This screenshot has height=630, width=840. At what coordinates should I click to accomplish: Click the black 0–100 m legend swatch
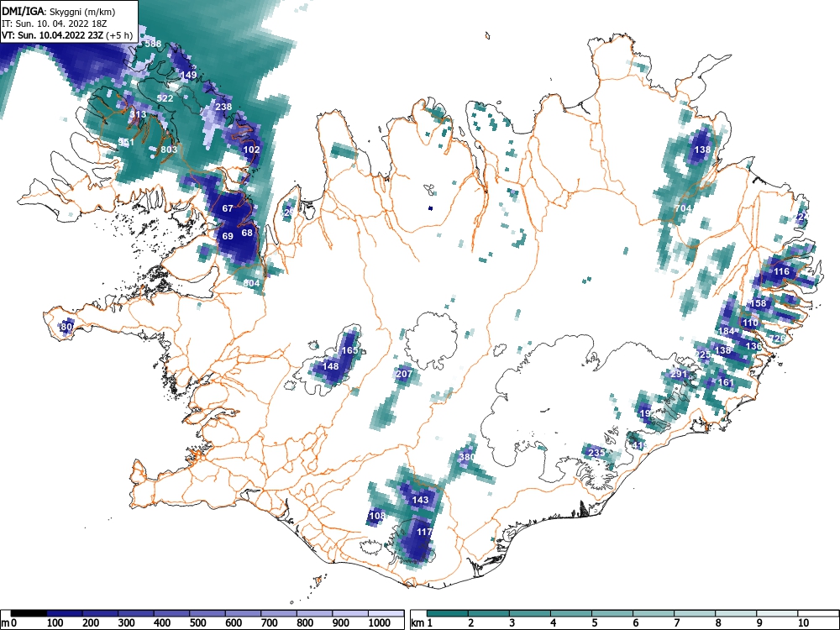click(x=29, y=613)
